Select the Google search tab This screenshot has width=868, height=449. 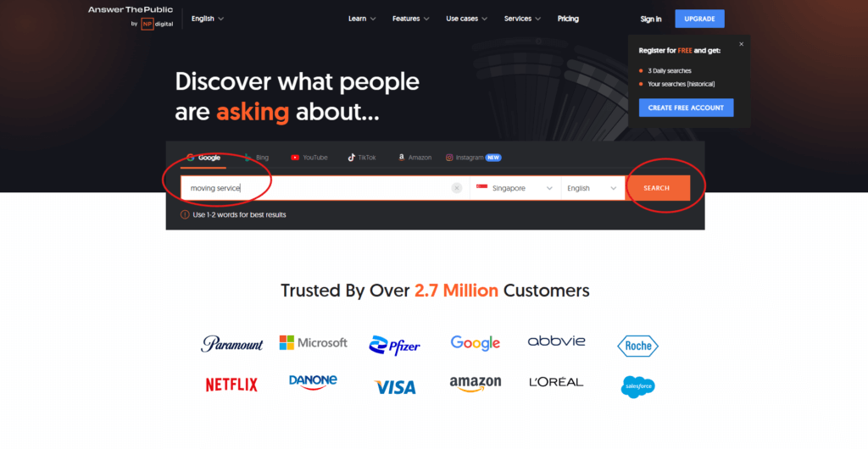click(x=203, y=158)
